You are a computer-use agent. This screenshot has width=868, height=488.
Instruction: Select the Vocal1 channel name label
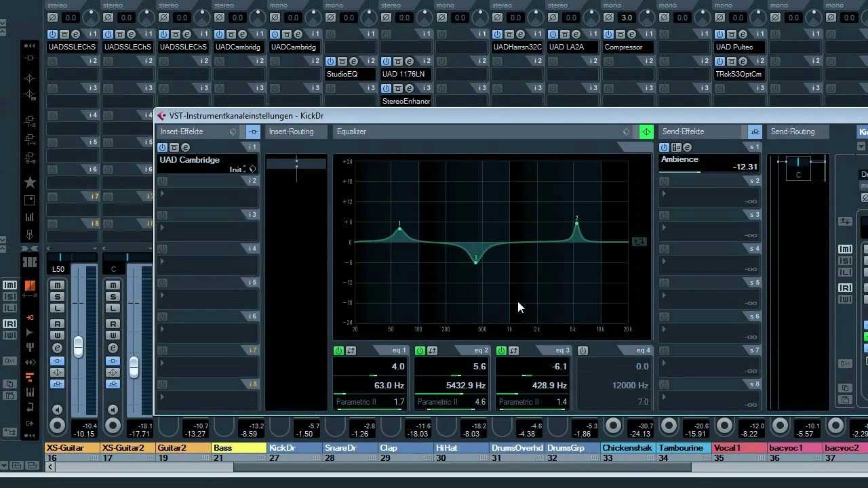740,448
